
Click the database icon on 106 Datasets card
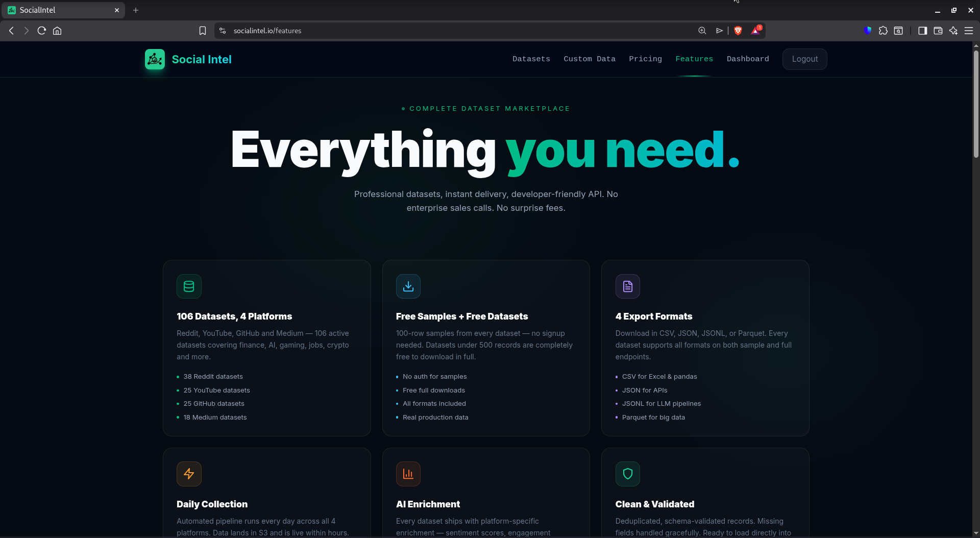pyautogui.click(x=189, y=286)
